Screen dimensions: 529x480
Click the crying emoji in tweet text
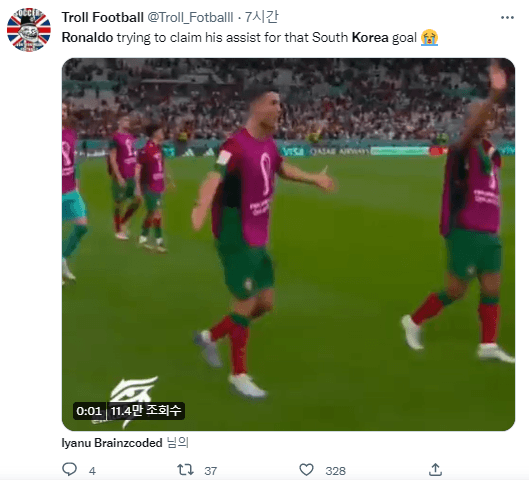coord(429,37)
